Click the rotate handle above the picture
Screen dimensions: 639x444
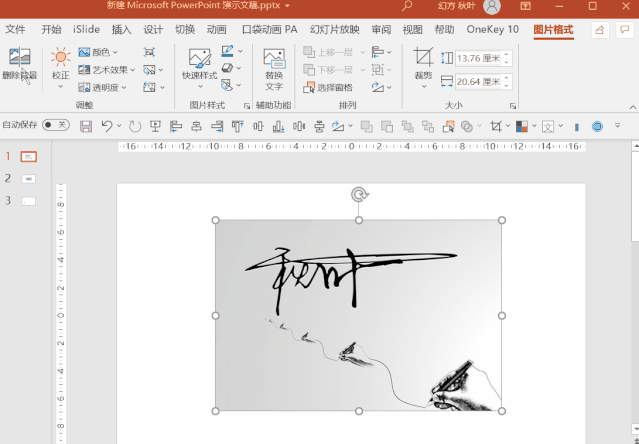[359, 195]
